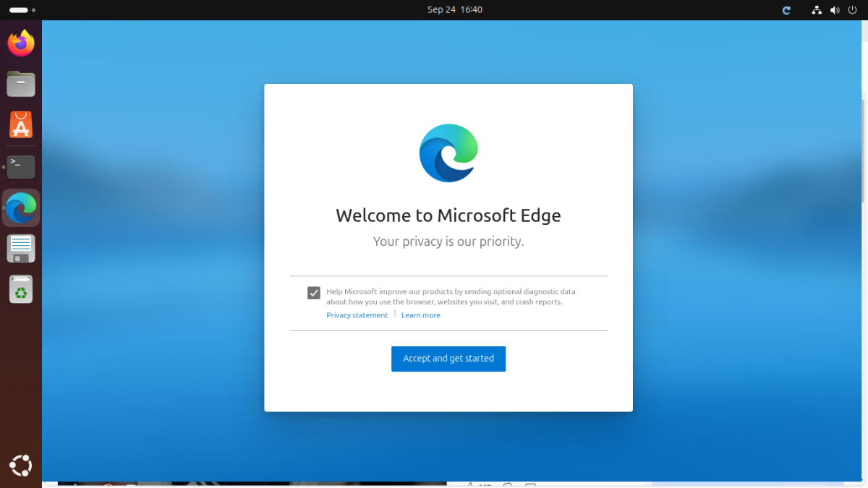Click the wired network status icon
868x488 pixels.
click(817, 10)
